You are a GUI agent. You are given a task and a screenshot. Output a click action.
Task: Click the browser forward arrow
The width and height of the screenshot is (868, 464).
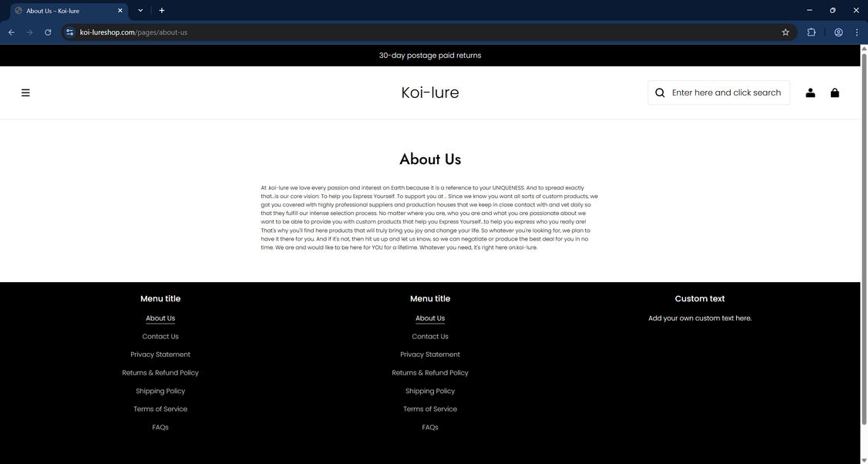(x=30, y=32)
